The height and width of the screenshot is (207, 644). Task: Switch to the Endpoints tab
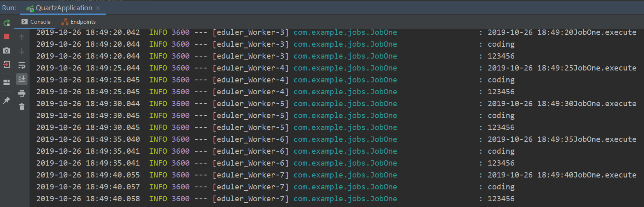[78, 22]
